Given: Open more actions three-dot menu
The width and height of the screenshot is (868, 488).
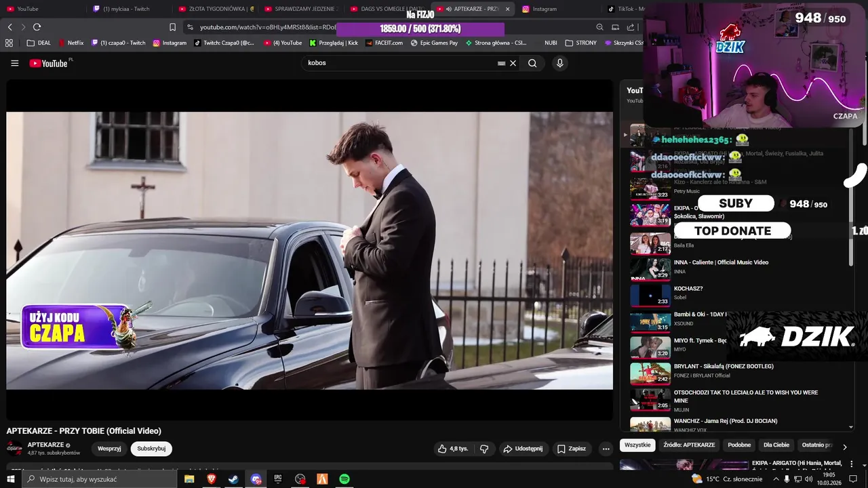Looking at the screenshot, I should coord(606,449).
